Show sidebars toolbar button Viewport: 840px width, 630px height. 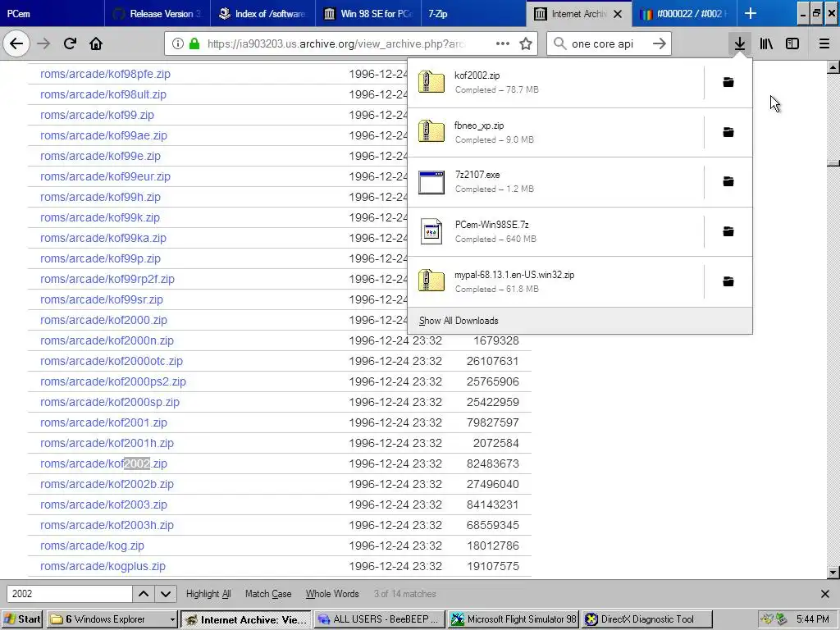click(792, 43)
